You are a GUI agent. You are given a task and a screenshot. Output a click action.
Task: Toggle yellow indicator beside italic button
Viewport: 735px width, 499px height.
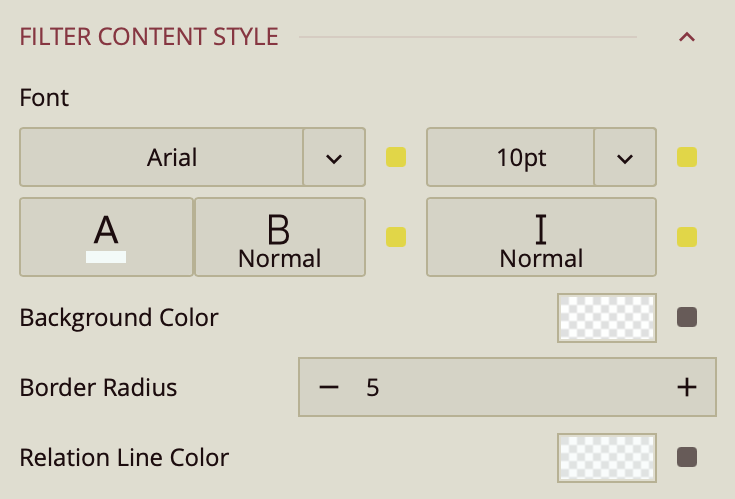click(687, 237)
